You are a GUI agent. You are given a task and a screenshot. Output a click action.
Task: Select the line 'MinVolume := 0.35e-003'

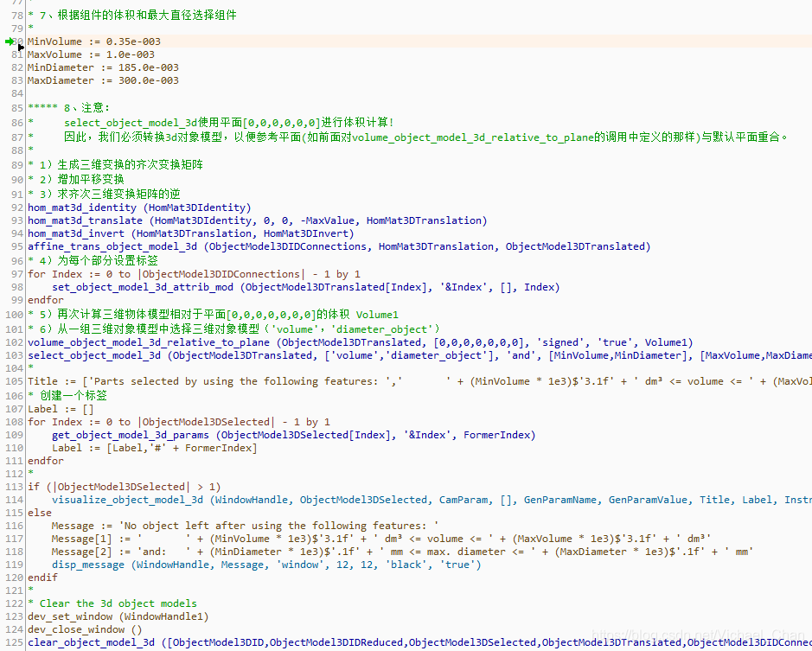93,41
